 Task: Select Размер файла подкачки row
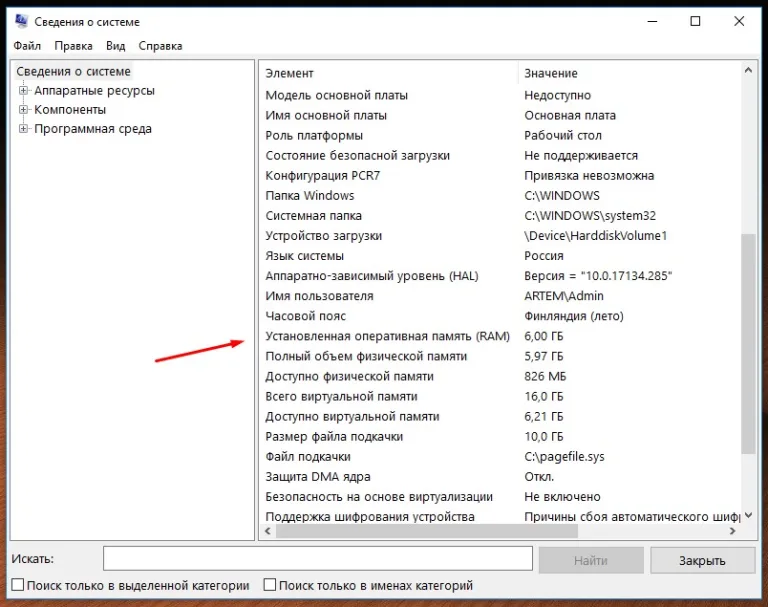pyautogui.click(x=500, y=437)
